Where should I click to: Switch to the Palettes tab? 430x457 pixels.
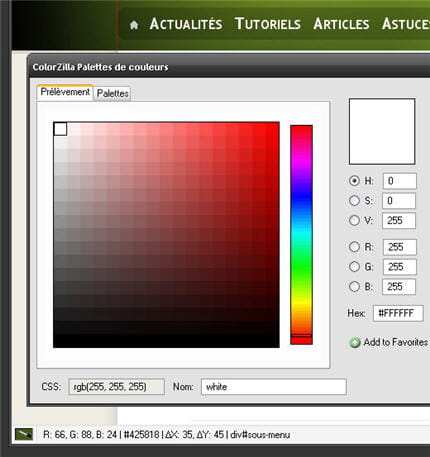point(113,93)
